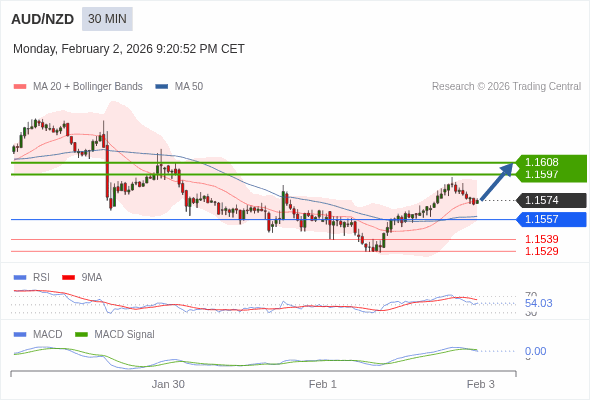Screen dimensions: 590x400
Task: Click the Feb 3 axis label
Action: point(481,384)
